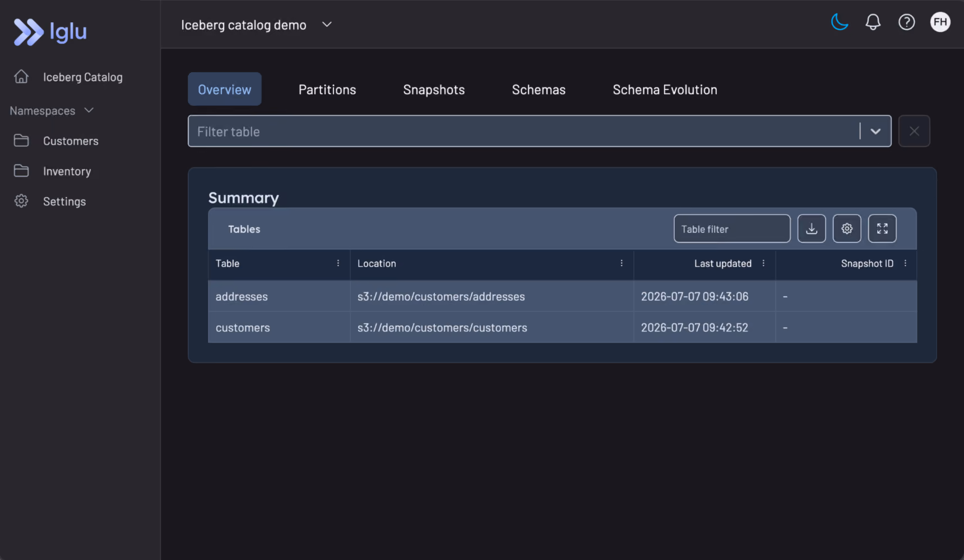Open the Inventory namespace
Image resolution: width=964 pixels, height=560 pixels.
(67, 171)
